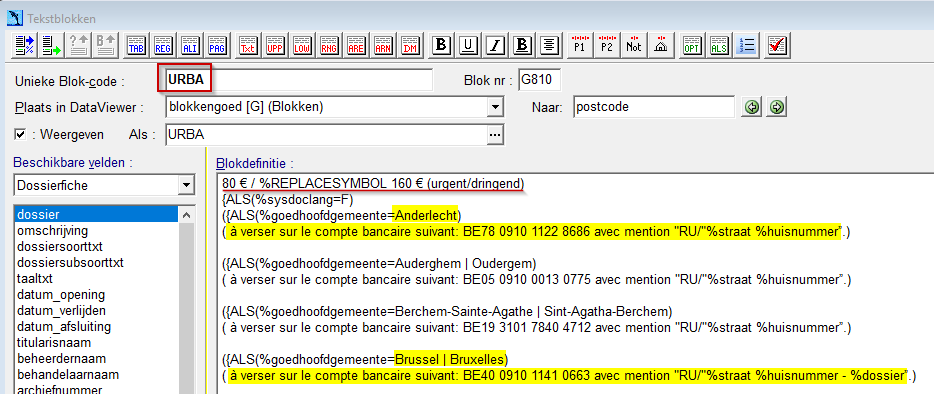Select the datum_verlijden field
This screenshot has width=934, height=394.
(x=61, y=311)
